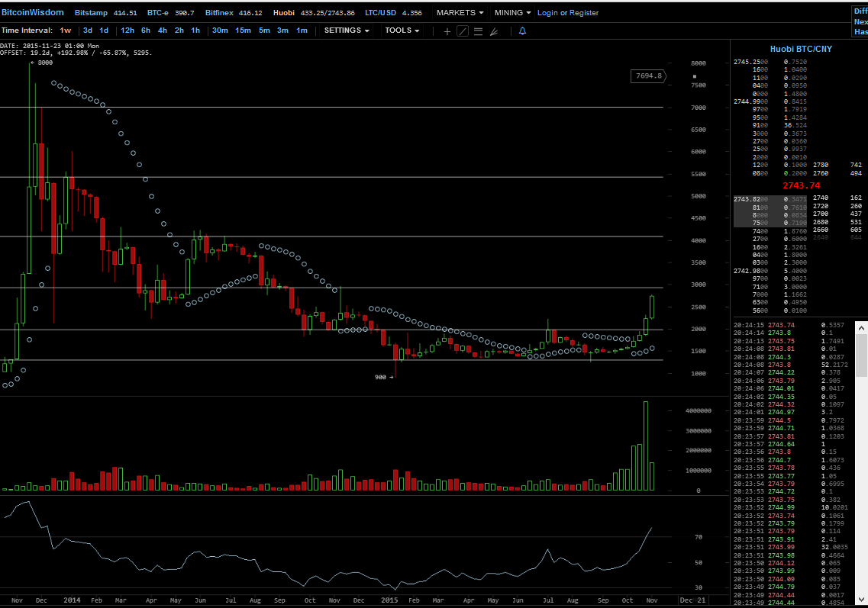Switch to BTC-e market
This screenshot has width=868, height=608.
(158, 13)
